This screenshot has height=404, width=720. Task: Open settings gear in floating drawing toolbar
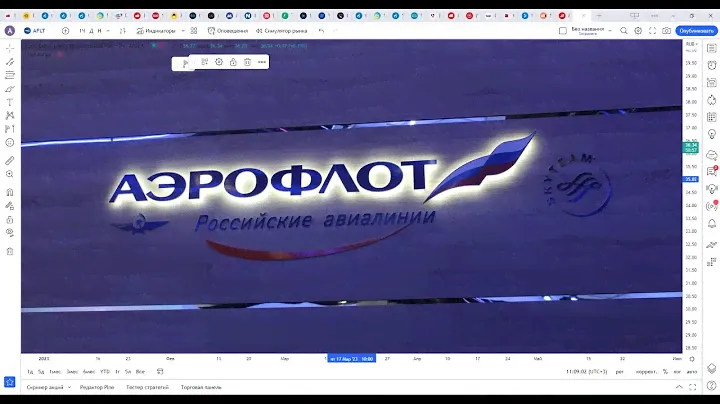point(219,62)
